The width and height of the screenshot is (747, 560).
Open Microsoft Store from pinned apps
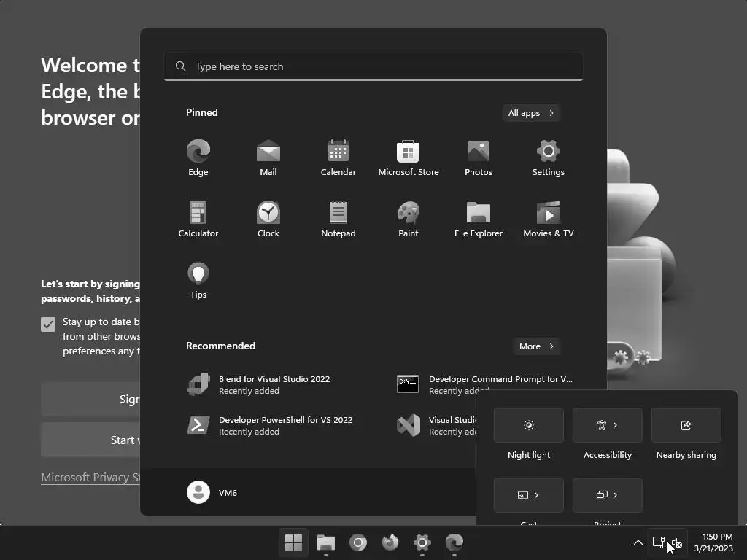(x=409, y=157)
